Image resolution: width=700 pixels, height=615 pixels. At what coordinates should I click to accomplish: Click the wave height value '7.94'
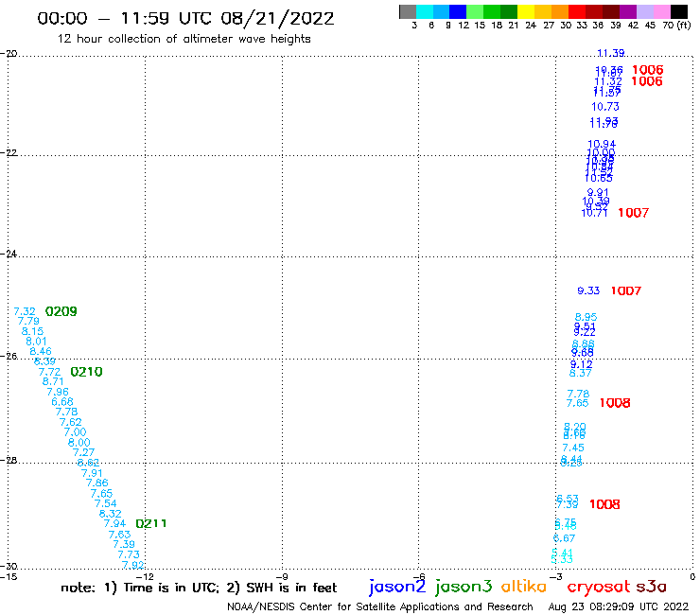tap(114, 523)
